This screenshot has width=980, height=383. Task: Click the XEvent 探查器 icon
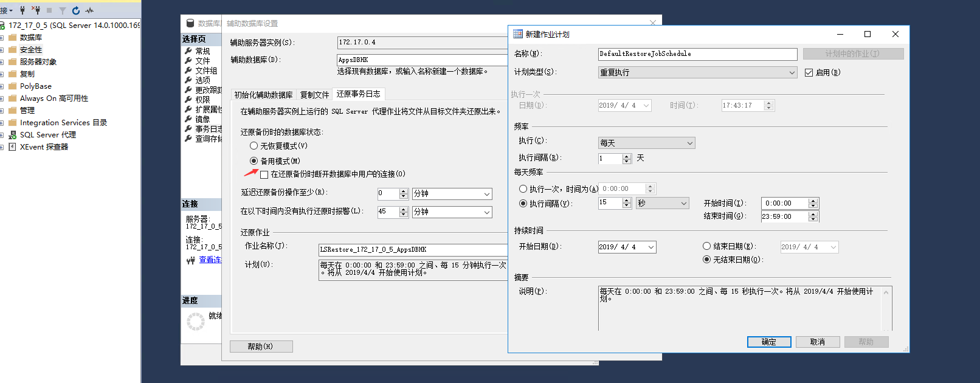pyautogui.click(x=12, y=147)
